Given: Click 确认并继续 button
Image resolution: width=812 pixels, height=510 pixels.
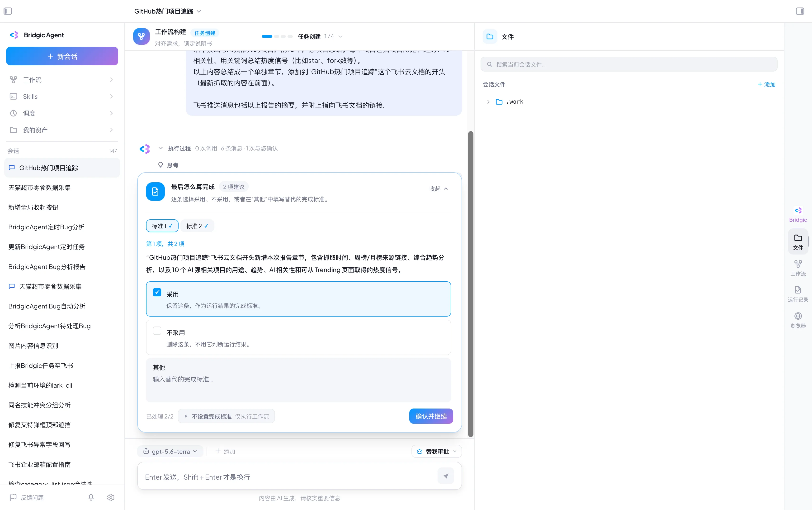Looking at the screenshot, I should 431,416.
